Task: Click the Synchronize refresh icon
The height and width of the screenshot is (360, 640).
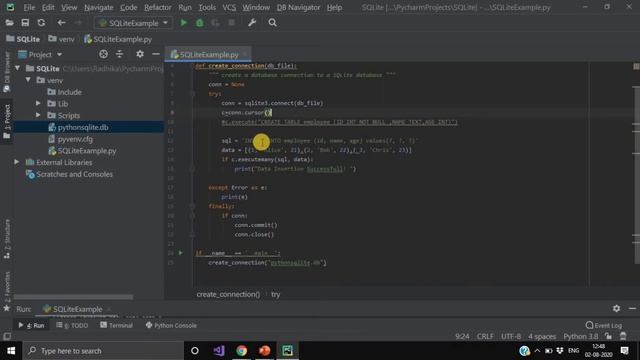Action: tap(41, 23)
